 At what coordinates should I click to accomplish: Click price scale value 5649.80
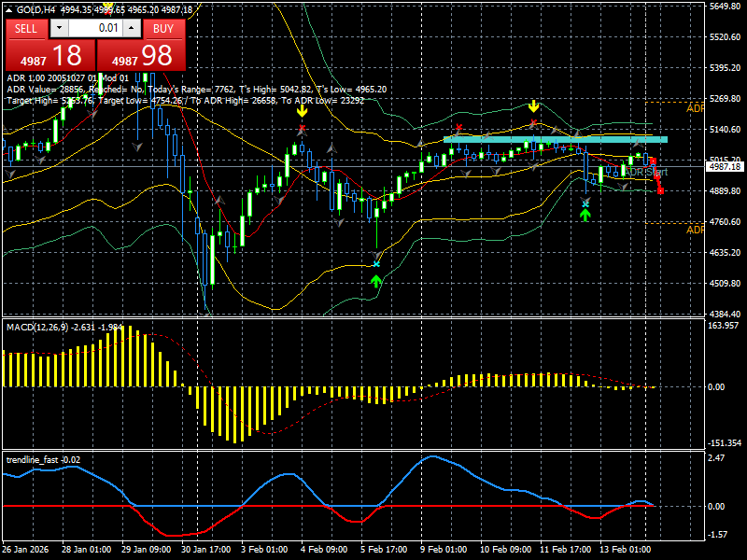(726, 7)
